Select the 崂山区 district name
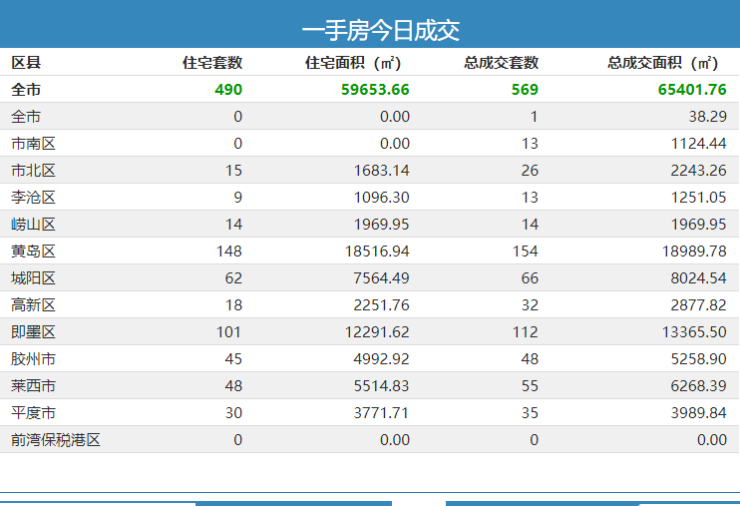 point(33,225)
